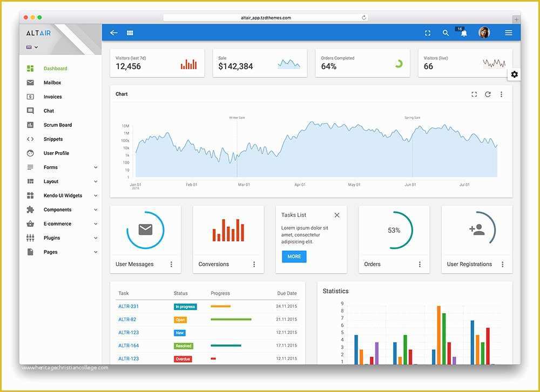The width and height of the screenshot is (540, 392).
Task: Click the Orders 53% progress circle
Action: point(394,230)
